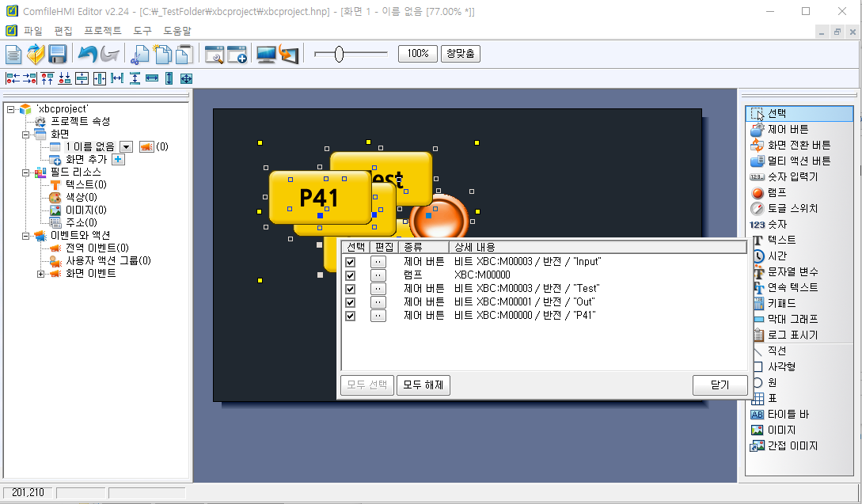The image size is (862, 504).
Task: Uncheck the lamp XBC:M00000 row checkbox
Action: pos(351,275)
